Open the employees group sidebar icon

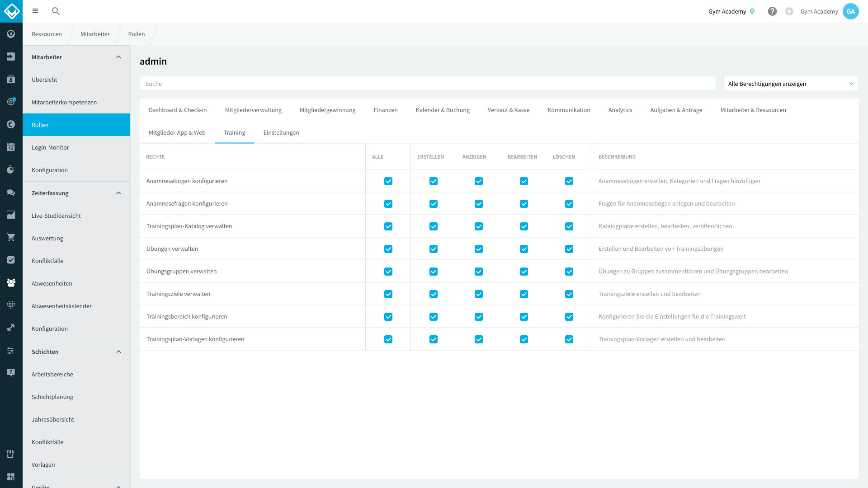[11, 282]
